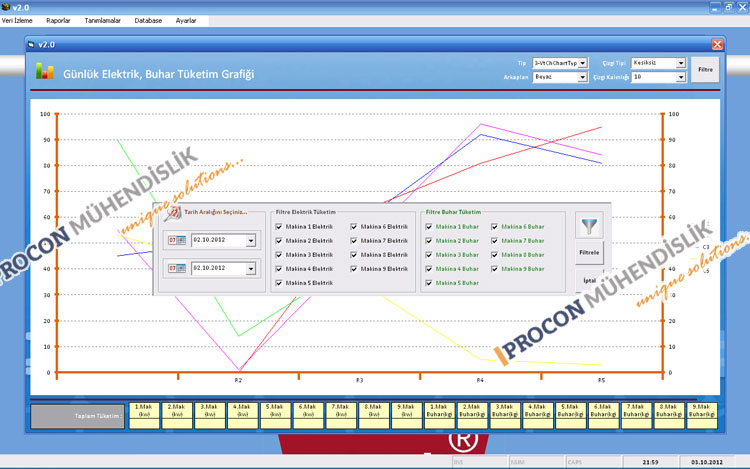Toggle Makina 2 Elektrik checkbox
Screen dimensions: 750x469
click(x=279, y=240)
